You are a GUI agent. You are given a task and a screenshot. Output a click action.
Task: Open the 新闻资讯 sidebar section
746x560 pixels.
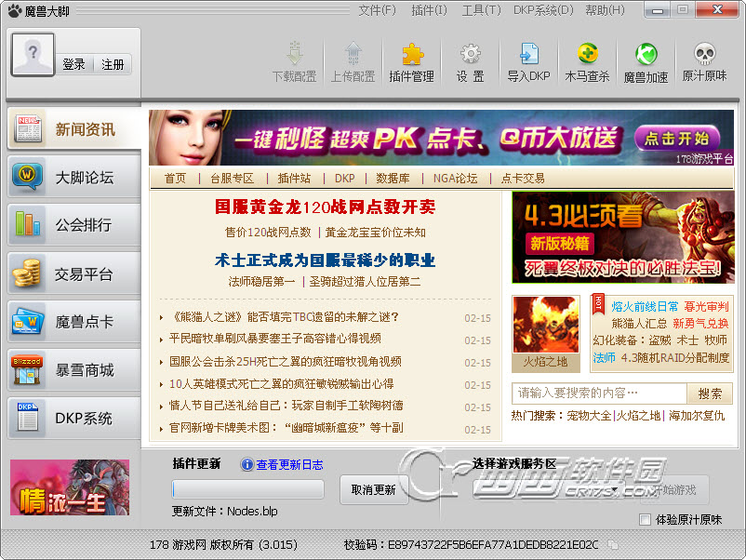tap(74, 129)
